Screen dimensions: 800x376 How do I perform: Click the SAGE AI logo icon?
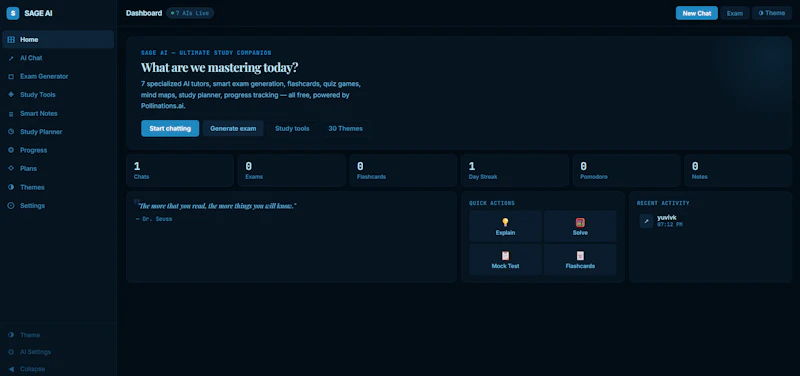(x=13, y=13)
